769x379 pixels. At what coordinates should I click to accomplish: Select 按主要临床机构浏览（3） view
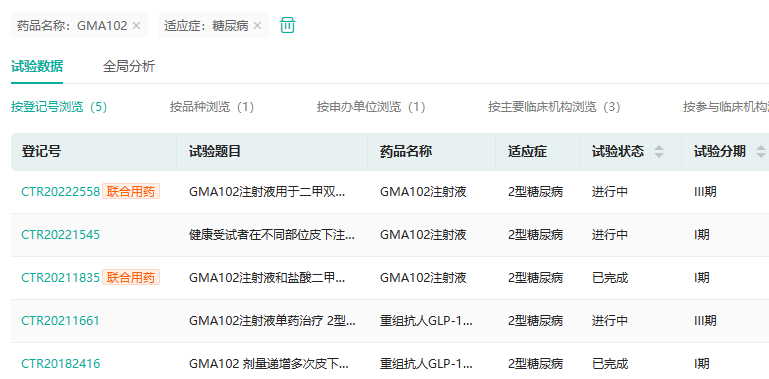click(554, 107)
